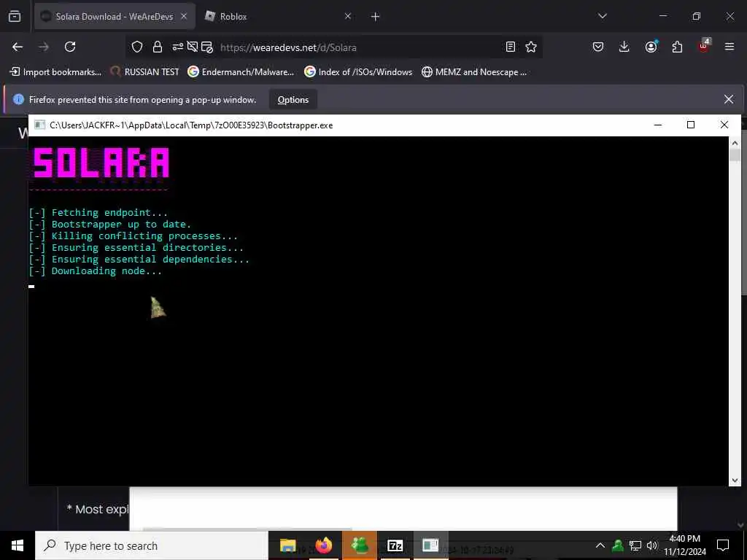Open the site permissions icon
This screenshot has width=747, height=560.
pyautogui.click(x=178, y=47)
